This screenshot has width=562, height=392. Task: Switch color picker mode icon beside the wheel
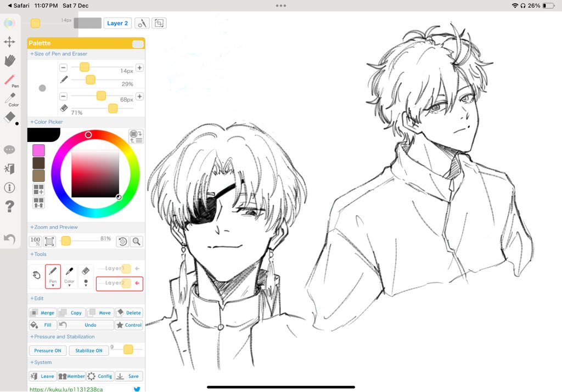[x=136, y=137]
